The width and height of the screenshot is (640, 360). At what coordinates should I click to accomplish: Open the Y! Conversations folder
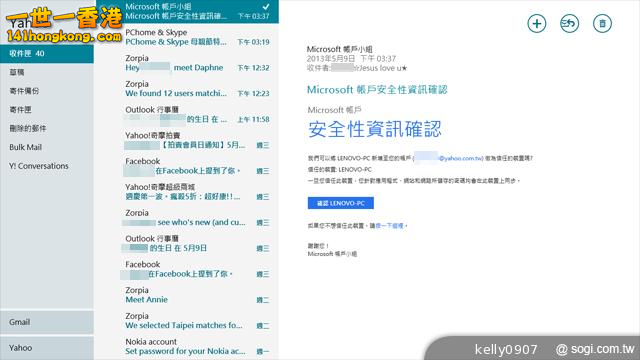47,166
